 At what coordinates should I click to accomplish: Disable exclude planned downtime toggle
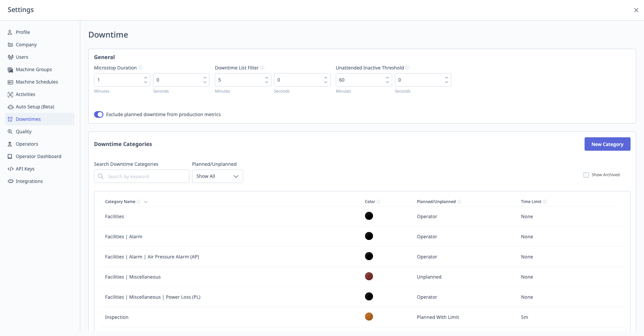tap(99, 114)
